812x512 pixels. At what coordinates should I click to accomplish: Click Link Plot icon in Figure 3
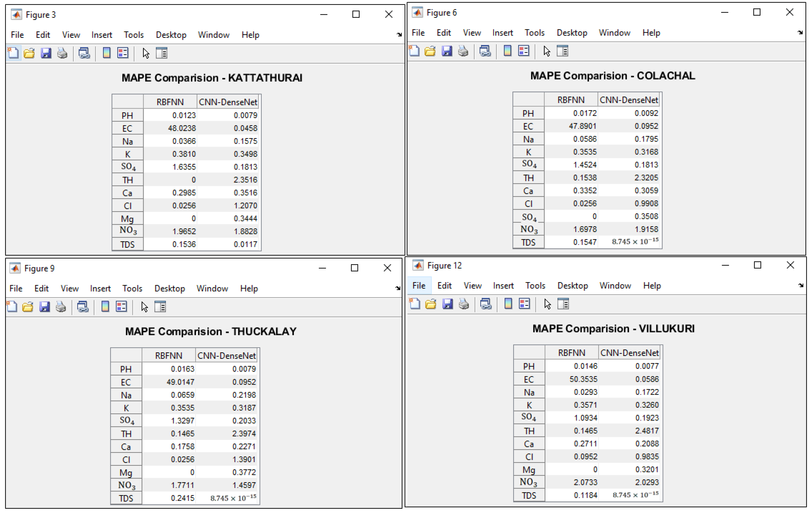click(84, 53)
